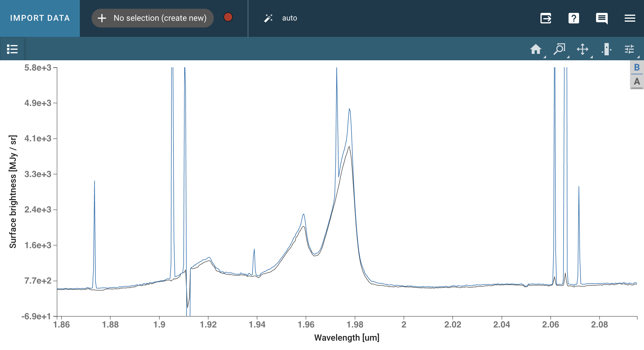Open the export panel icon
This screenshot has height=350, width=644.
click(x=546, y=18)
